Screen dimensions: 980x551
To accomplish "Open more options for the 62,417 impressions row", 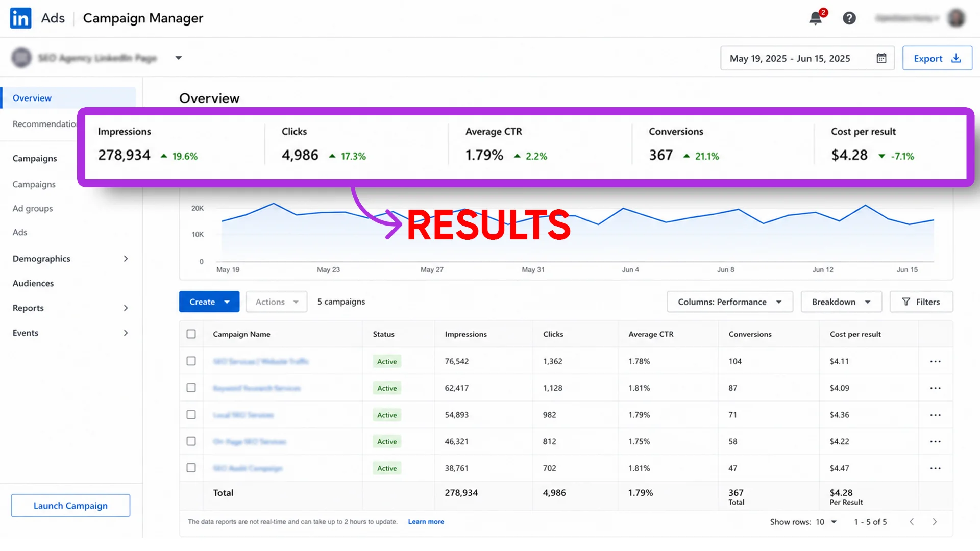I will [x=935, y=388].
